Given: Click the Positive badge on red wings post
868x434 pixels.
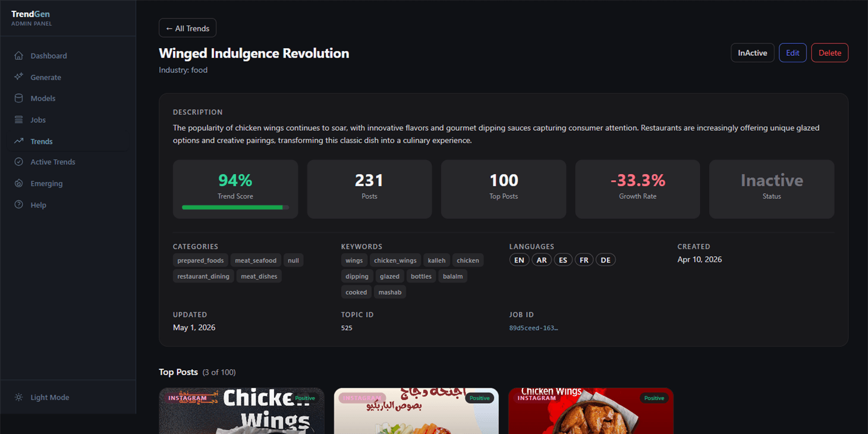Looking at the screenshot, I should click(x=654, y=398).
